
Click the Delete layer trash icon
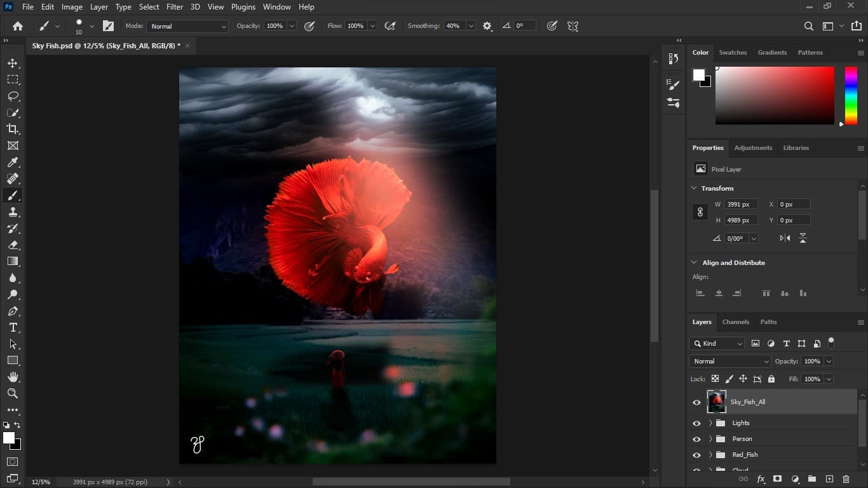(x=846, y=479)
